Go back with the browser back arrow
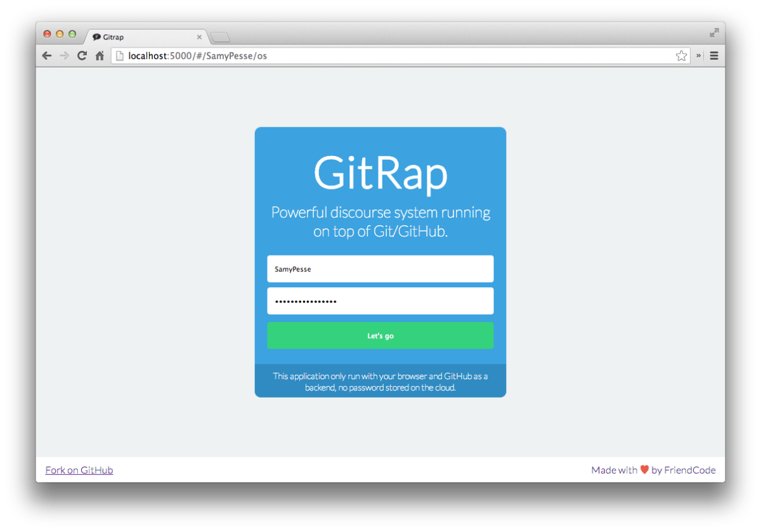Viewport: 761px width, 532px height. [x=47, y=56]
